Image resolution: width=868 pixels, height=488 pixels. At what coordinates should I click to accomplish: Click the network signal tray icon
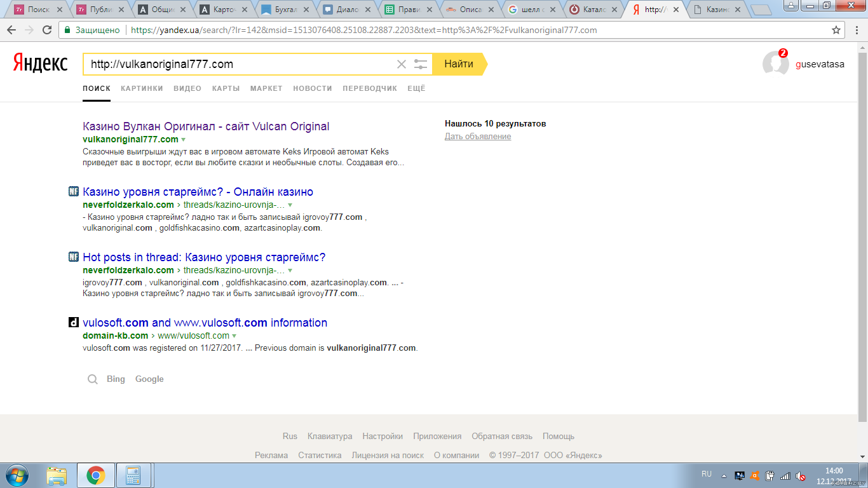(x=785, y=475)
